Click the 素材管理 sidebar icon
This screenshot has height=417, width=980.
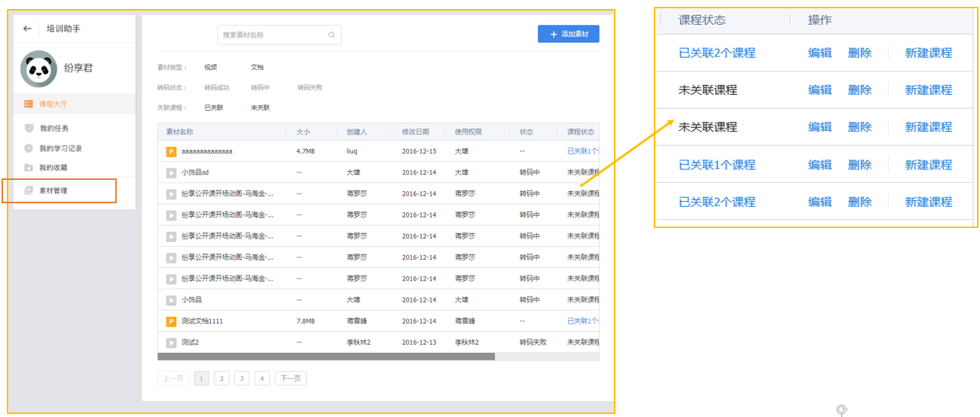(x=29, y=190)
